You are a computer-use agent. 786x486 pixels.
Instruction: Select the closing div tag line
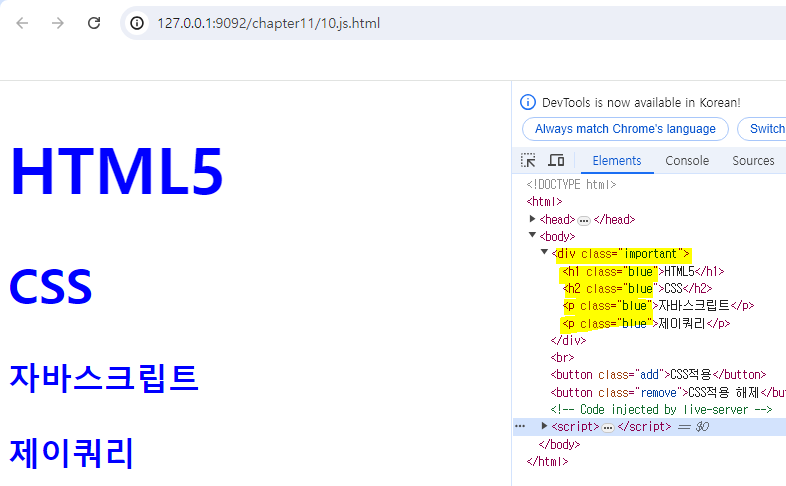pyautogui.click(x=568, y=341)
